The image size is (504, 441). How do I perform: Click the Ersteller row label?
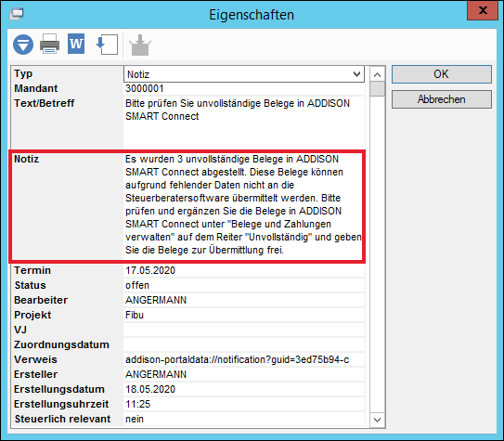click(x=35, y=374)
